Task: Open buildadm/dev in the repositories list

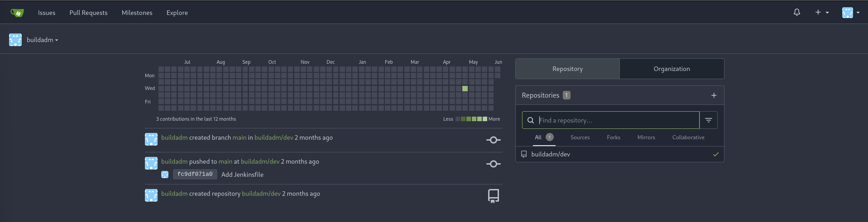Action: click(550, 154)
